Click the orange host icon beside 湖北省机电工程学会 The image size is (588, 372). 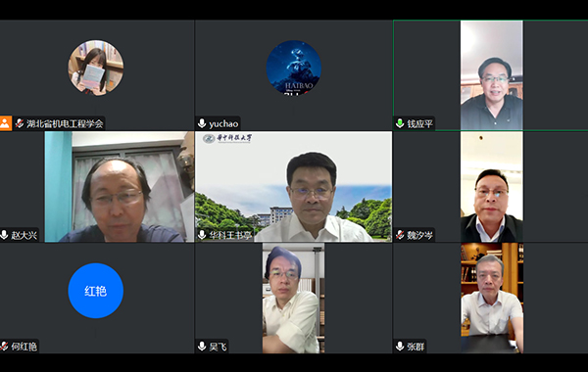5,123
